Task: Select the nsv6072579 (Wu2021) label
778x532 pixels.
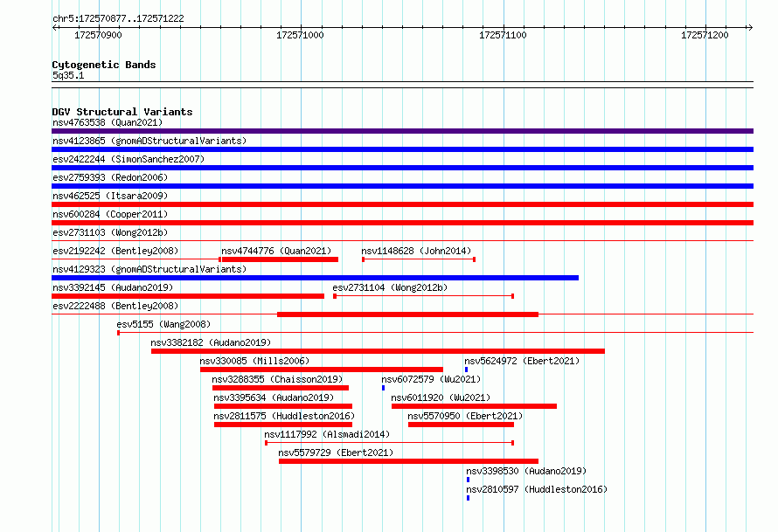Action: [x=431, y=379]
